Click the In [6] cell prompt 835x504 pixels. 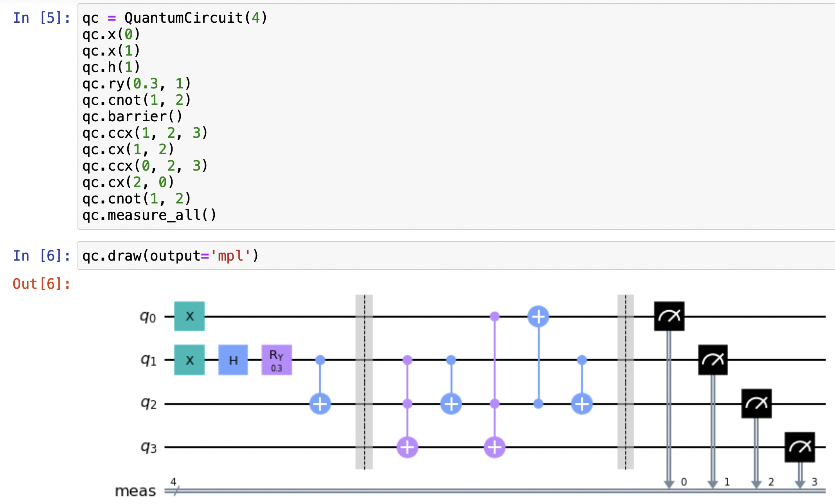click(41, 256)
